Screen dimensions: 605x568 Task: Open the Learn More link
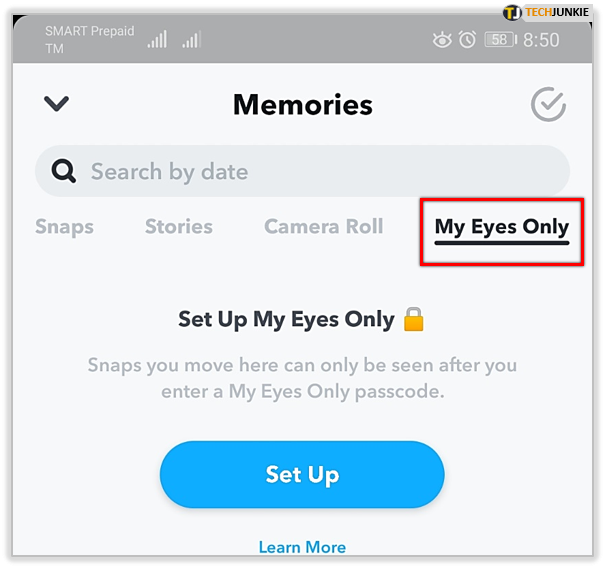point(302,547)
